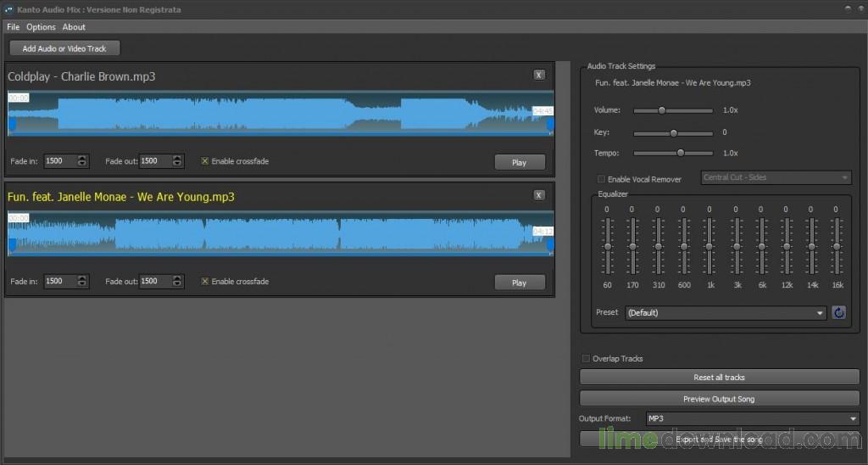The width and height of the screenshot is (868, 465).
Task: Open the About menu
Action: (x=74, y=26)
